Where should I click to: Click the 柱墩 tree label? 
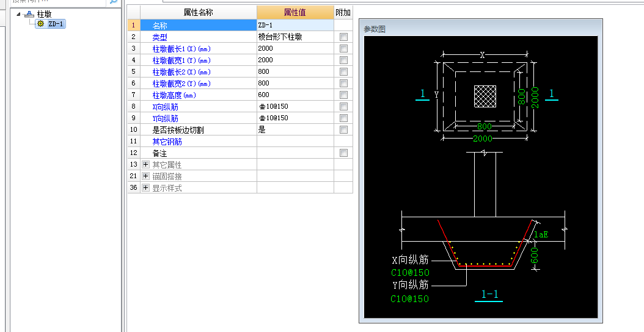point(45,15)
